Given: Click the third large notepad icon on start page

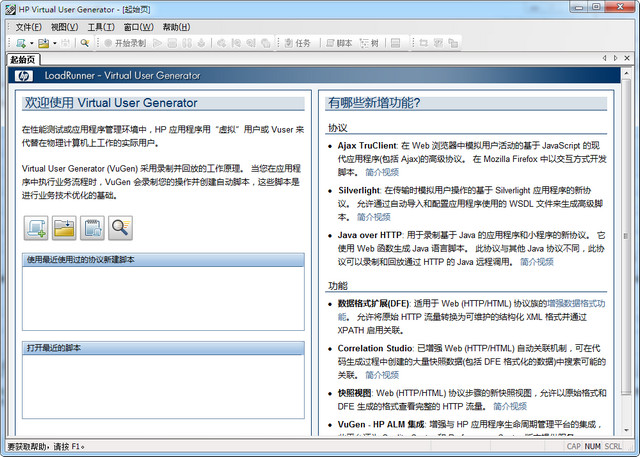Looking at the screenshot, I should tap(92, 228).
